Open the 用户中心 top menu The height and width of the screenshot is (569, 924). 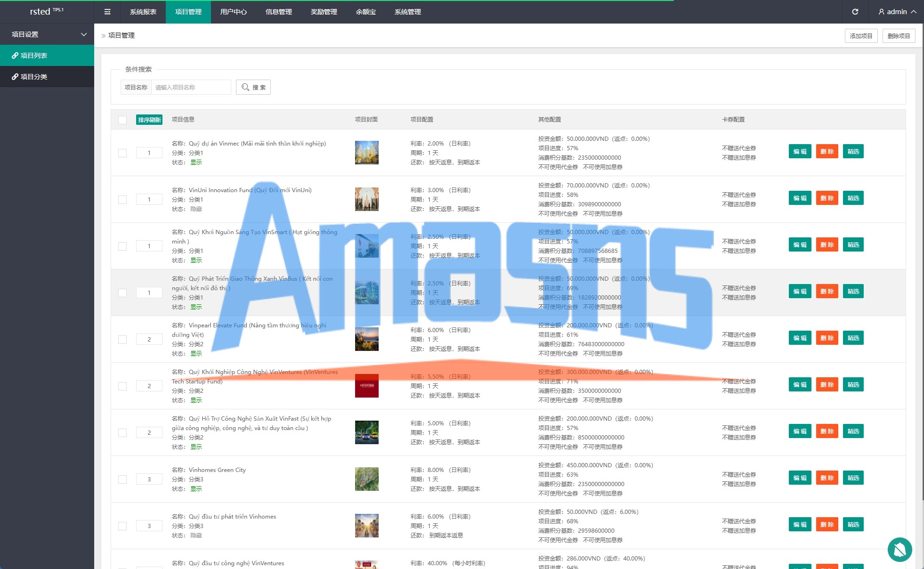tap(233, 12)
